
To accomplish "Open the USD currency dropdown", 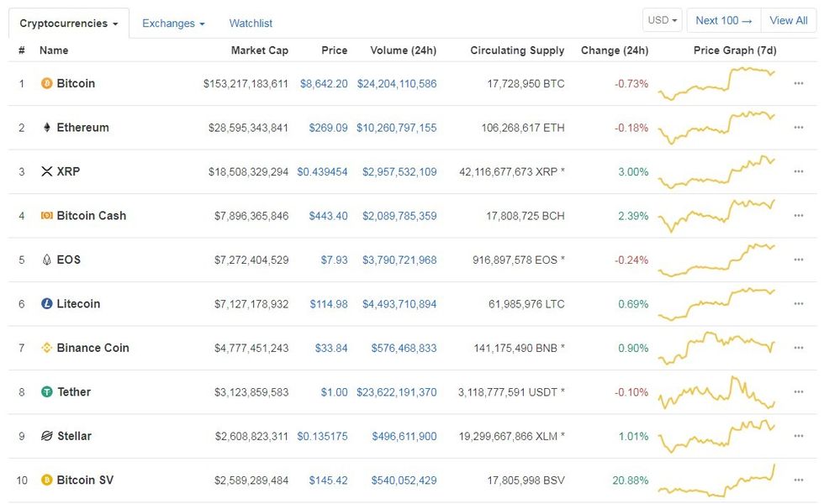I will click(663, 21).
